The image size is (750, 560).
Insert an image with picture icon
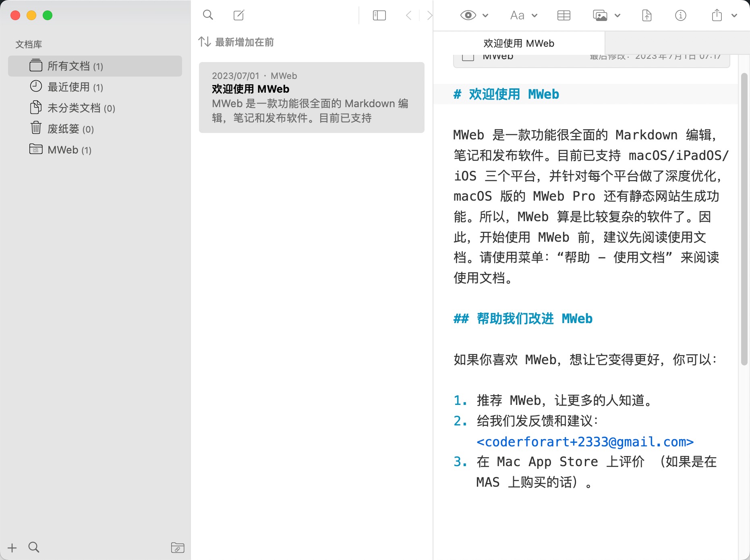(600, 15)
